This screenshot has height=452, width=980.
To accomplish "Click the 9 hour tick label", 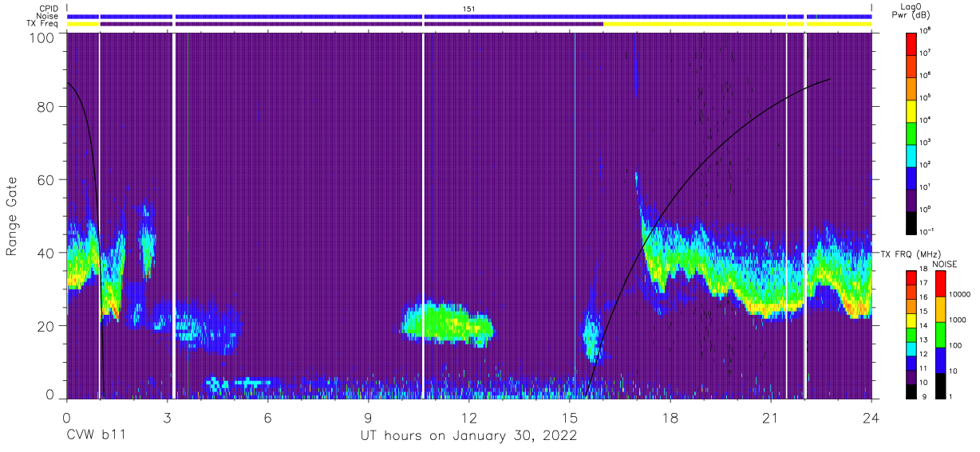I will pos(369,418).
